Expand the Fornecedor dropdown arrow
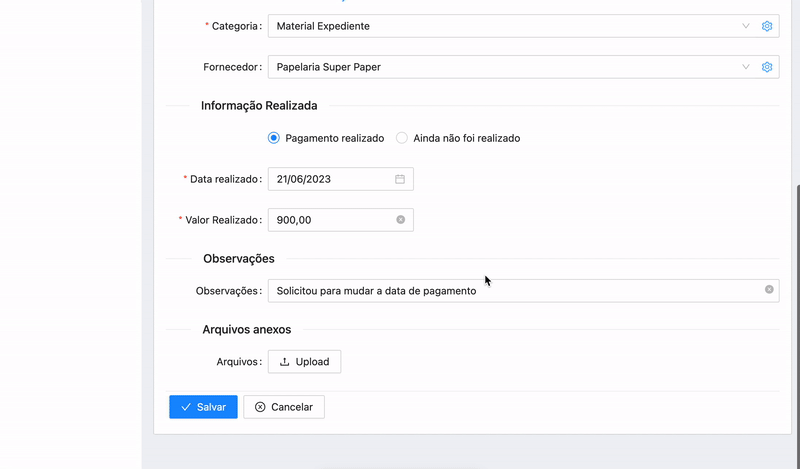The image size is (800, 469). point(746,67)
